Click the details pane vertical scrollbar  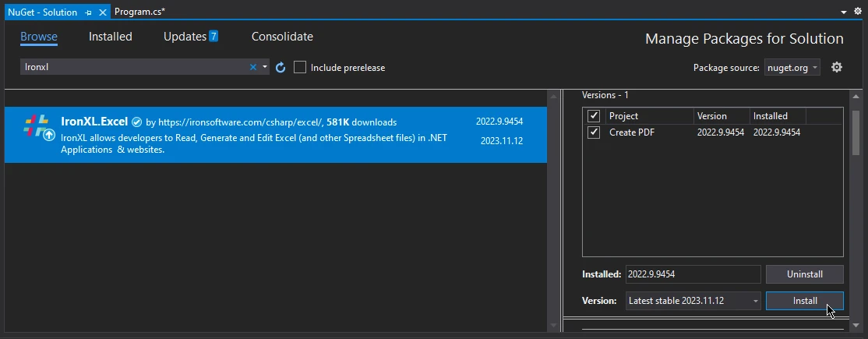[x=855, y=132]
